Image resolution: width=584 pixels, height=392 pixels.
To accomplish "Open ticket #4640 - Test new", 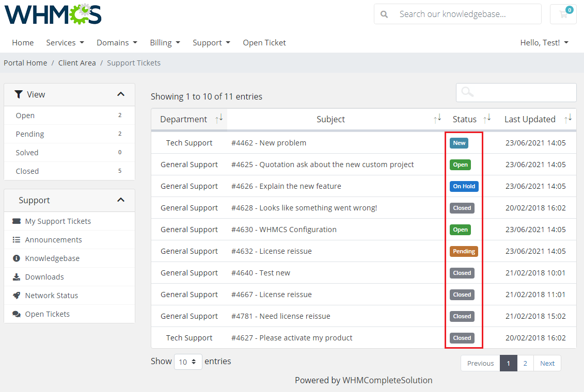I will 260,273.
